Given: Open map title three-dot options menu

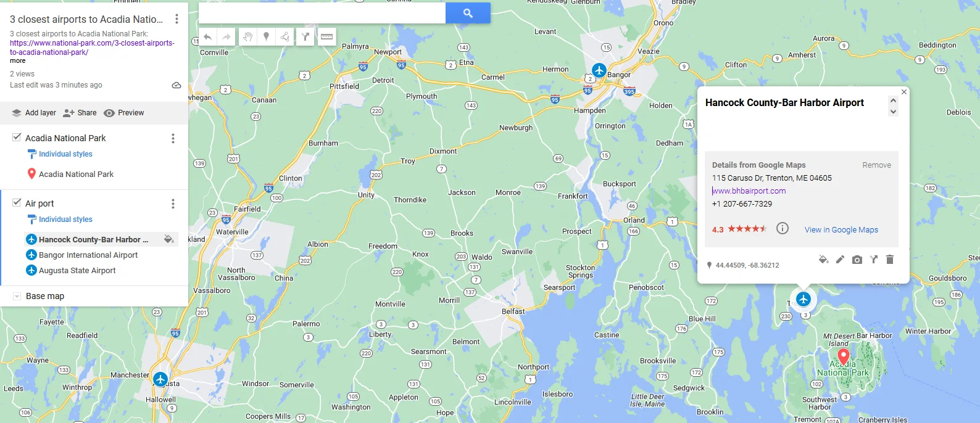Looking at the screenshot, I should (x=176, y=19).
